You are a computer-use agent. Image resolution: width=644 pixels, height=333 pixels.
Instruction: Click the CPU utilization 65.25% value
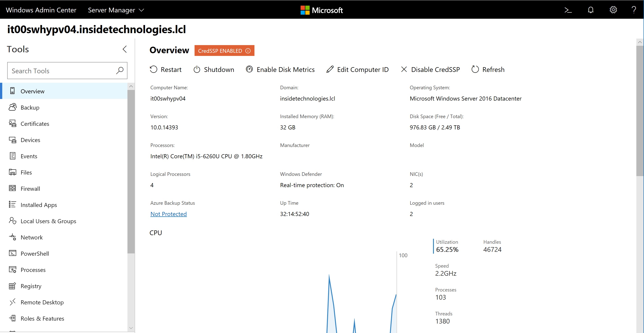[x=447, y=249]
